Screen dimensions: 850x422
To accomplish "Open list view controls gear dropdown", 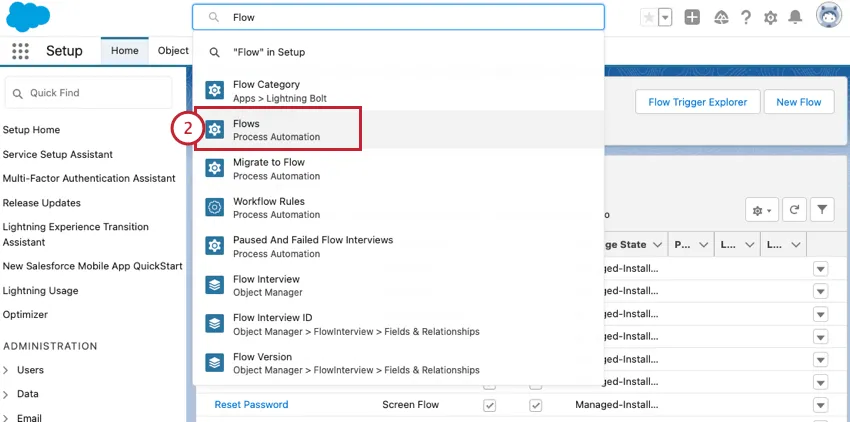I will tap(761, 210).
